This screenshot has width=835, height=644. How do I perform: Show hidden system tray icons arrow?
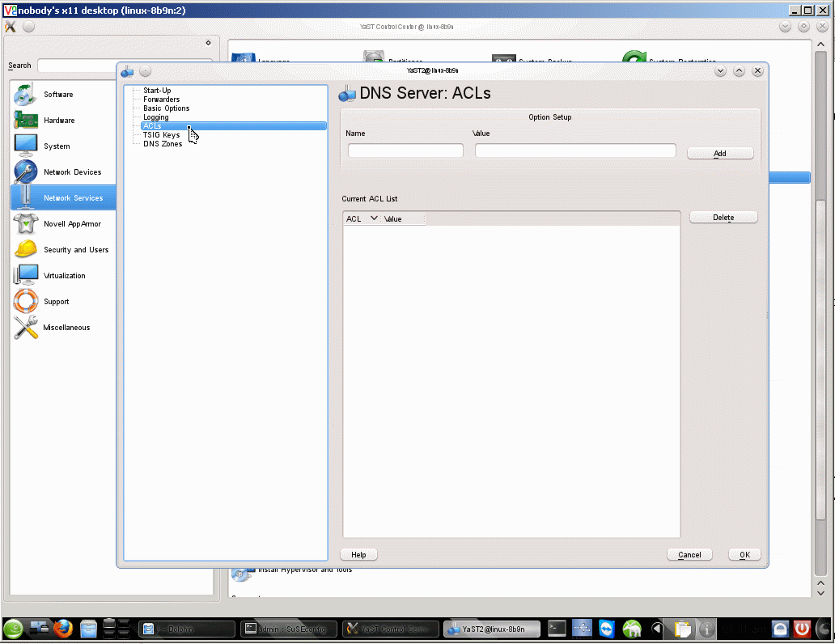coord(657,629)
